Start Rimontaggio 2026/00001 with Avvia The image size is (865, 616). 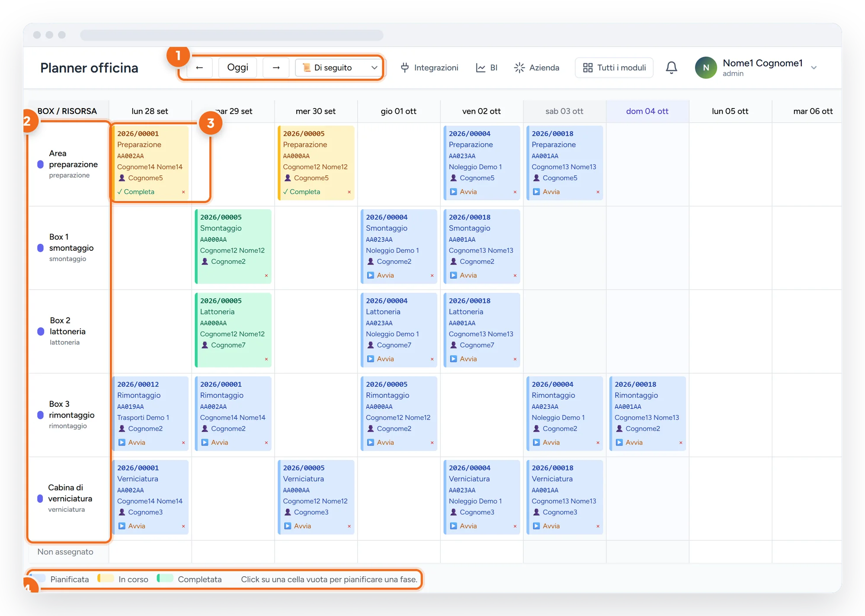point(215,443)
